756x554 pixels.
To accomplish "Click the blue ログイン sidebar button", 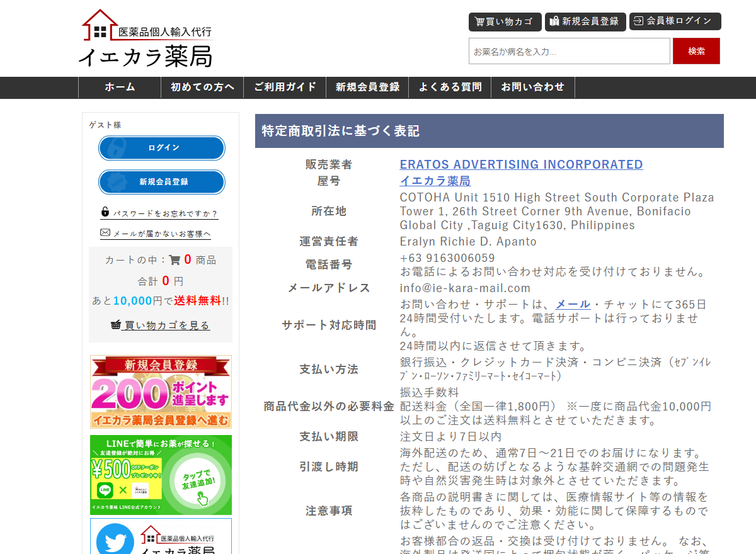I will pyautogui.click(x=162, y=148).
